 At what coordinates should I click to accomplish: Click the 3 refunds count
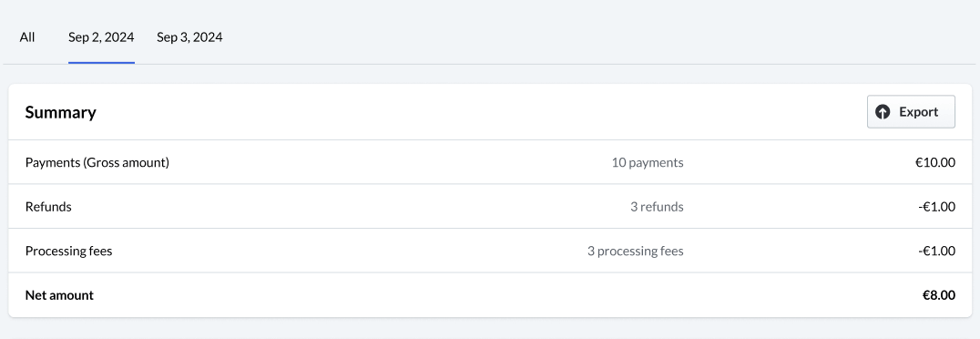pyautogui.click(x=657, y=207)
